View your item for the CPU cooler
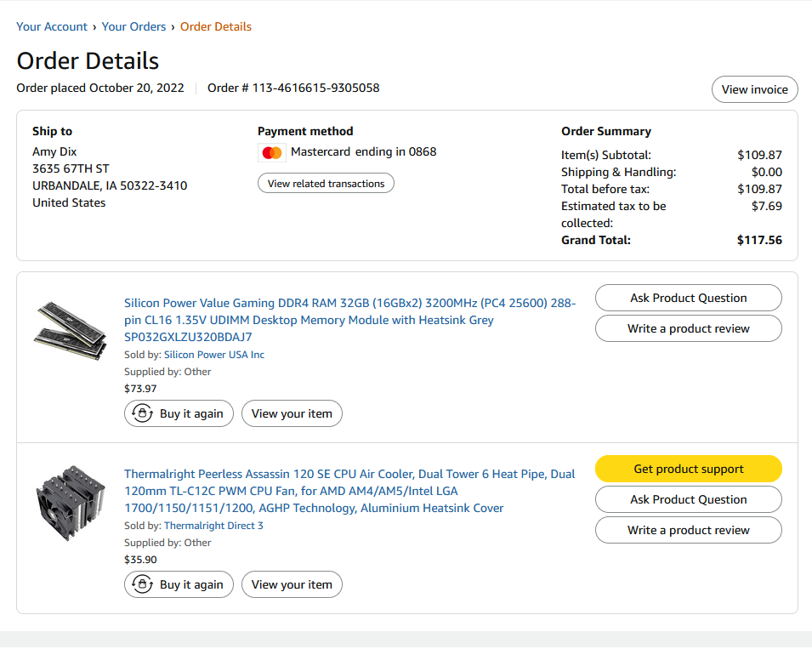812x649 pixels. tap(292, 584)
